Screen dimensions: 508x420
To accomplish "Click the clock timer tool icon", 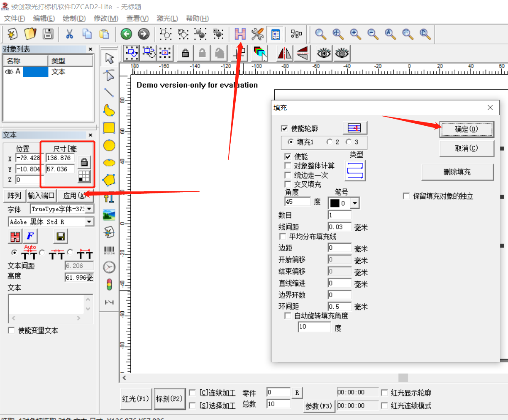I will [x=109, y=267].
